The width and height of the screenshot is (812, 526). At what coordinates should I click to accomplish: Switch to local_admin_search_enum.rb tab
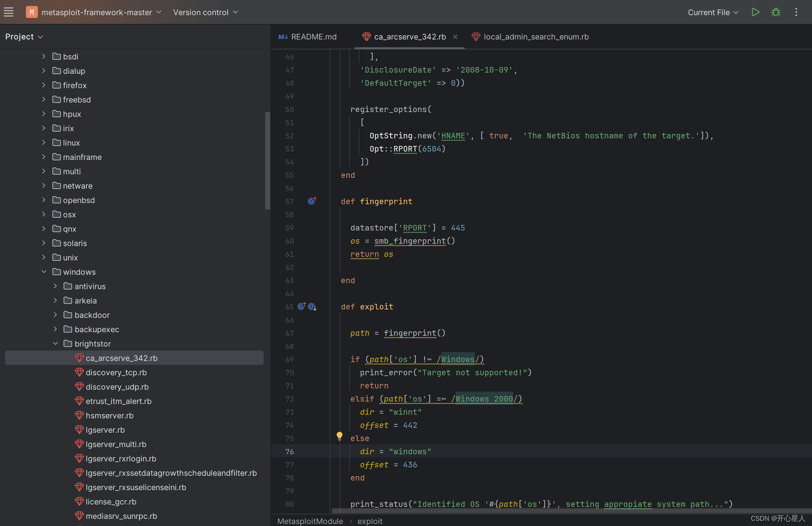[531, 37]
